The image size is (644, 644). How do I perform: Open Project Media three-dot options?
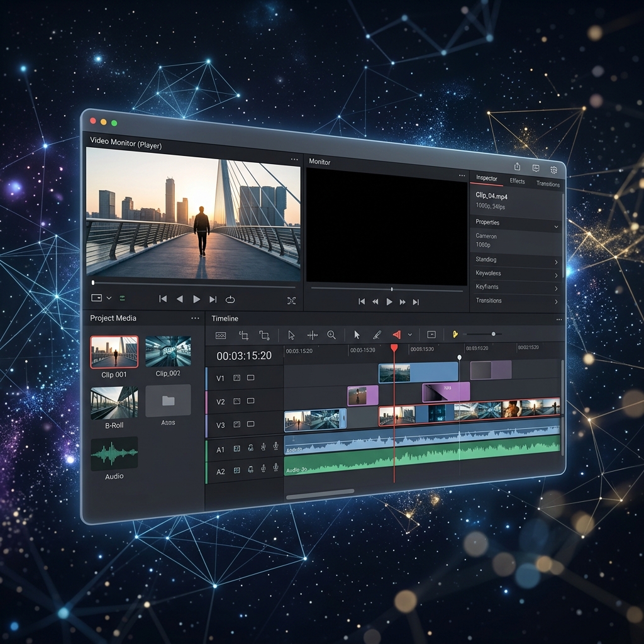tap(195, 318)
